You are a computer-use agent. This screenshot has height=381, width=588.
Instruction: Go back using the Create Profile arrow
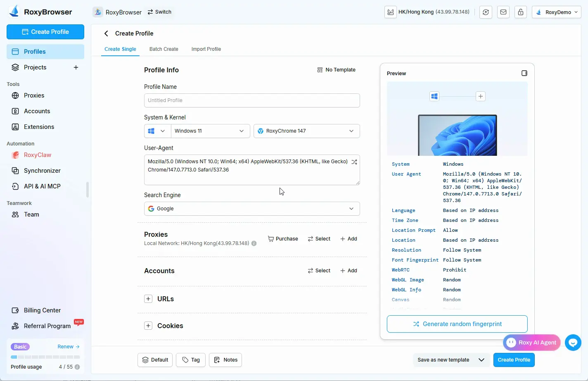[106, 33]
